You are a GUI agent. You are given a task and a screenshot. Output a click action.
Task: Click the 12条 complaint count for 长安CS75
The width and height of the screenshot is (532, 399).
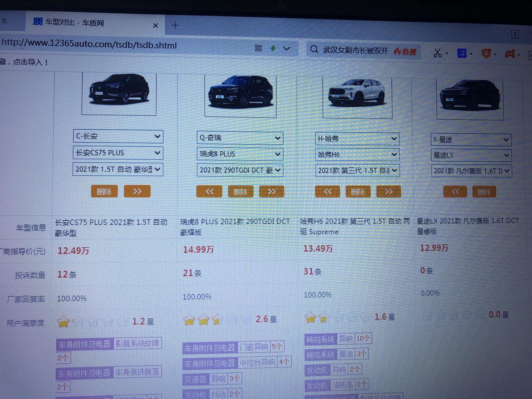pyautogui.click(x=67, y=275)
